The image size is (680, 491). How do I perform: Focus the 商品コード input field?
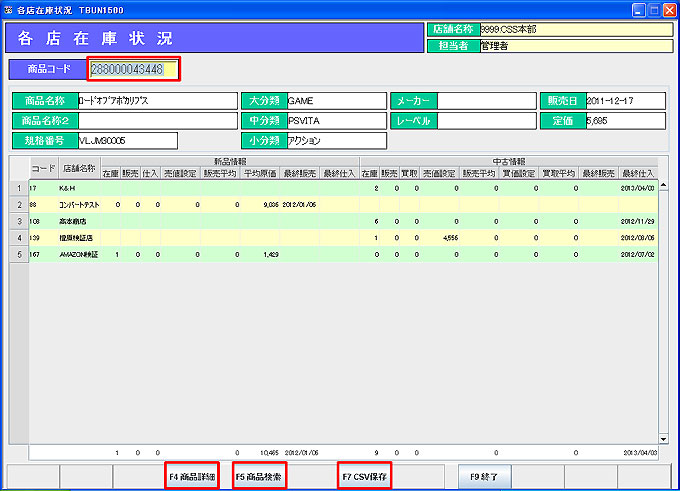[x=133, y=69]
